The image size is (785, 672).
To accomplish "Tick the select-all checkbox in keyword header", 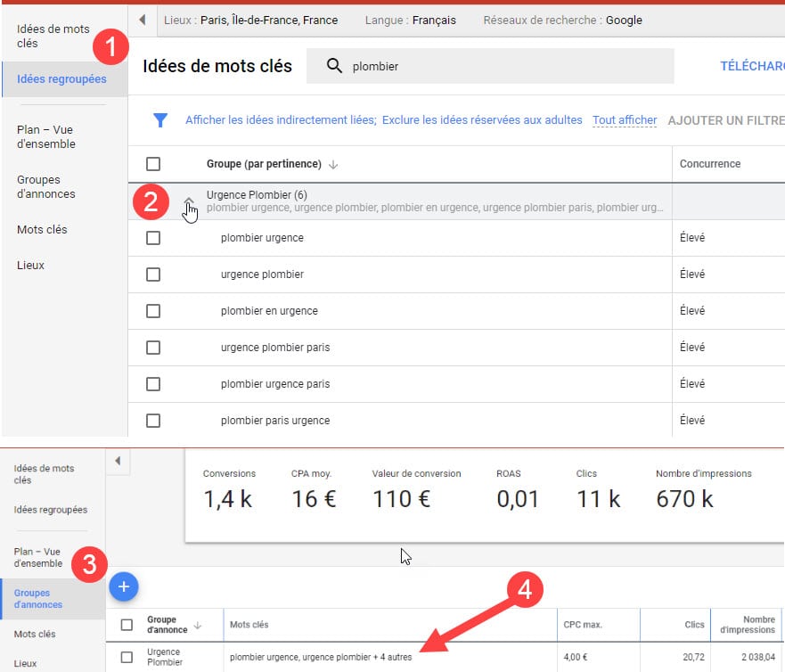I will [x=153, y=164].
